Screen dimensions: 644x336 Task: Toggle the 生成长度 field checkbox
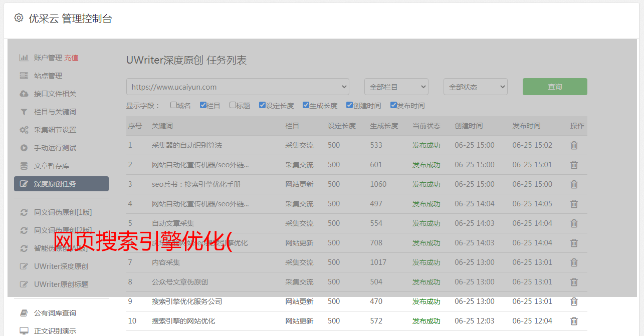(x=306, y=105)
